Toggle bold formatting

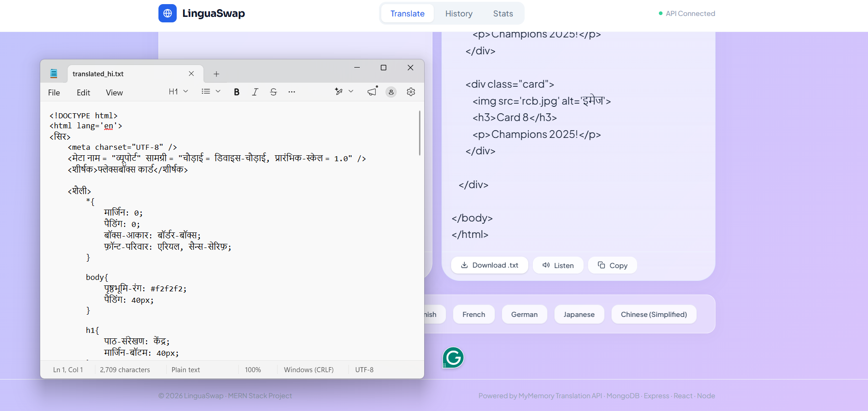coord(237,92)
